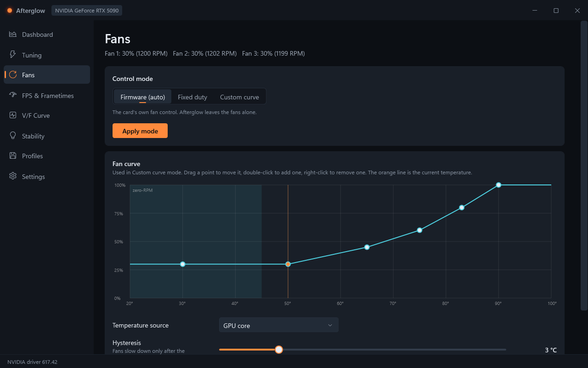Click the 'Fan 2: 30% (1202 RPM)' readout

click(x=205, y=53)
